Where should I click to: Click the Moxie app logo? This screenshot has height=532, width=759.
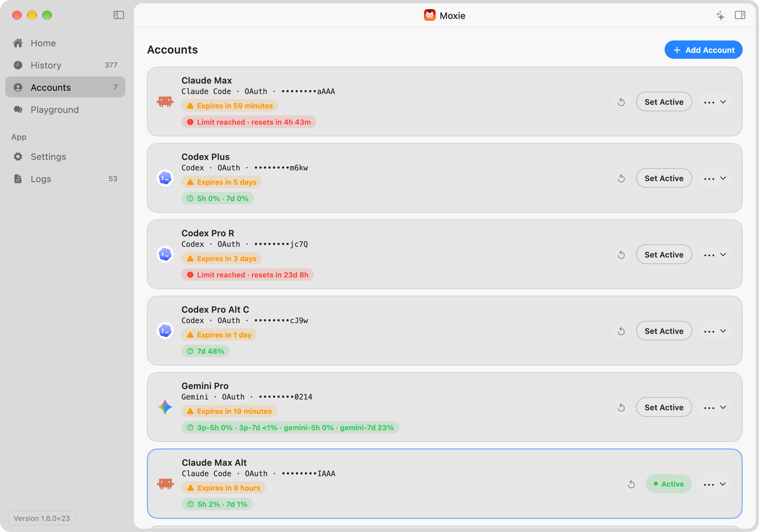(x=429, y=15)
